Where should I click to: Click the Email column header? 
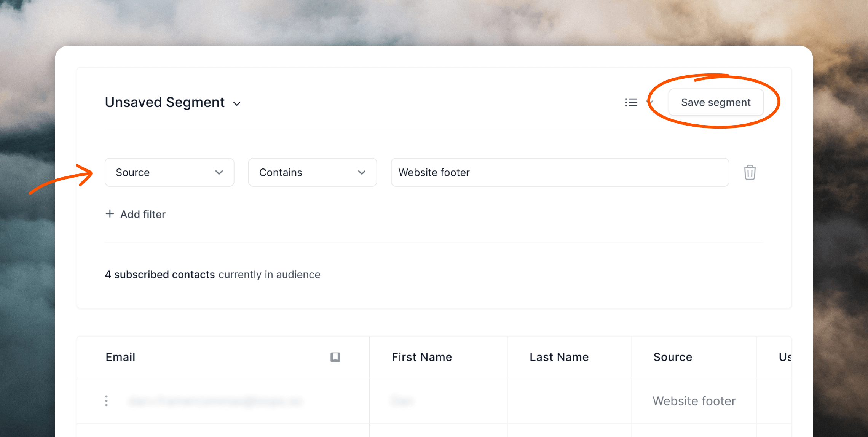tap(120, 357)
